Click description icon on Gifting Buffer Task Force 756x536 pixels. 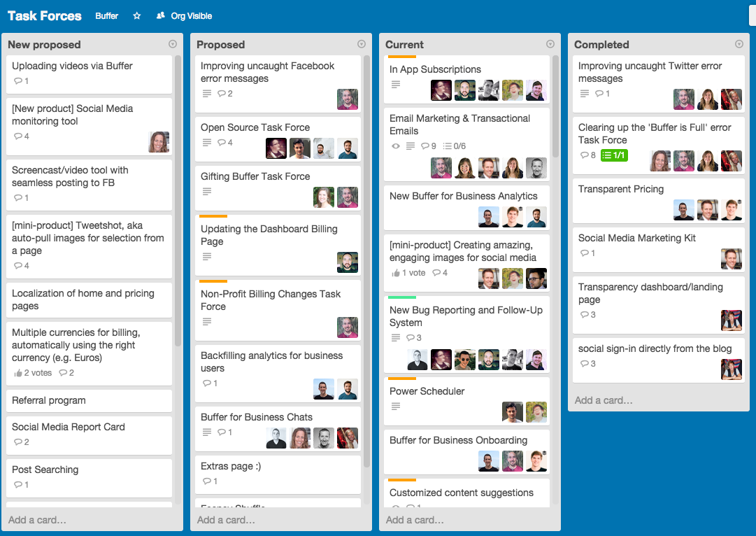point(207,191)
